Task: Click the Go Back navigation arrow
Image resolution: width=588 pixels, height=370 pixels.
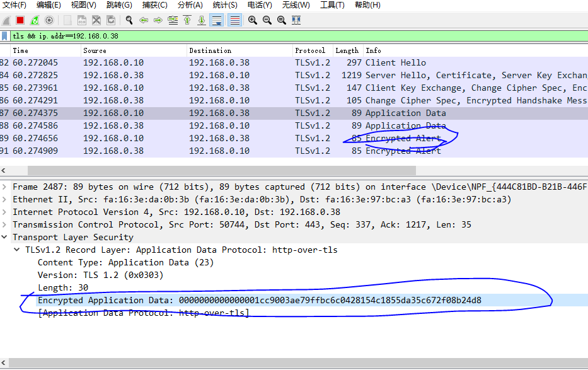Action: (x=144, y=20)
